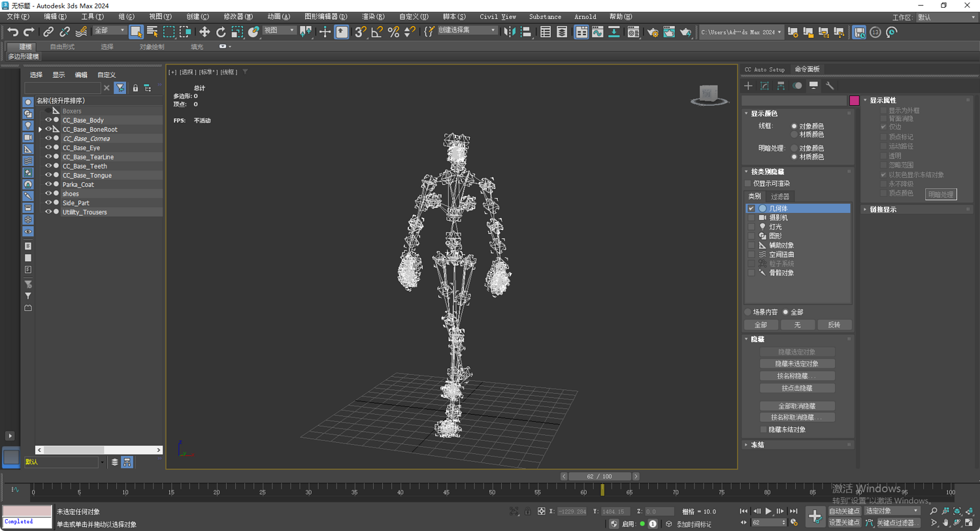Click the scene explorer search field

63,88
